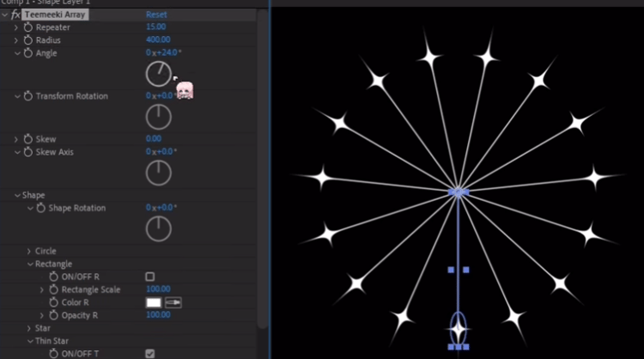Toggle the Transform Rotation stopwatch icon
644x359 pixels.
(x=28, y=96)
